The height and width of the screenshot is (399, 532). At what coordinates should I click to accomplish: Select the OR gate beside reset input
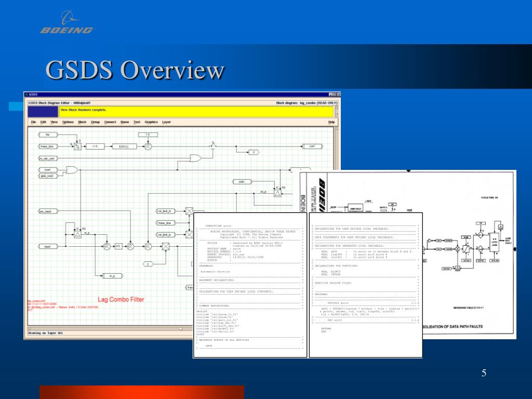(x=72, y=170)
